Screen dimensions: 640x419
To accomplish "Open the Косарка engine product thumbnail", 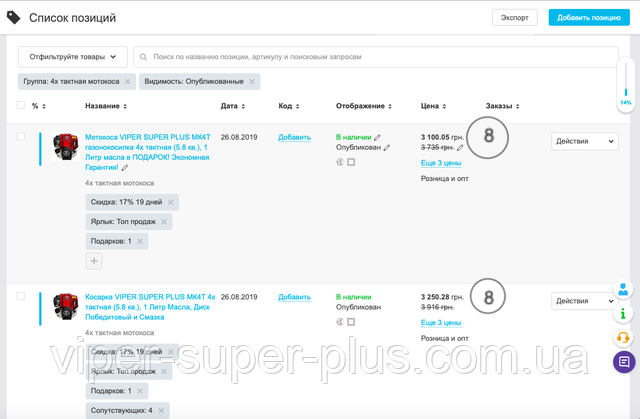I will coord(66,306).
